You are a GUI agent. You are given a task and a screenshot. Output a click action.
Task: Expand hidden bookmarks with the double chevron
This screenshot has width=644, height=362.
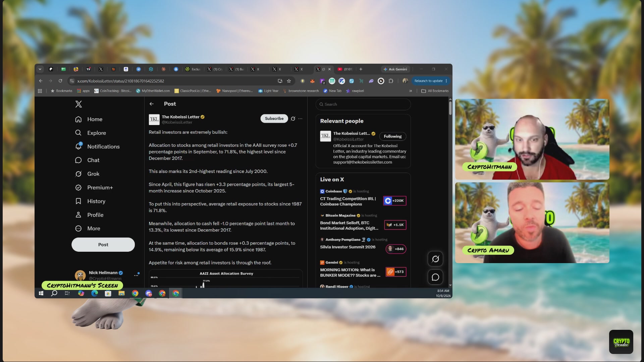411,91
